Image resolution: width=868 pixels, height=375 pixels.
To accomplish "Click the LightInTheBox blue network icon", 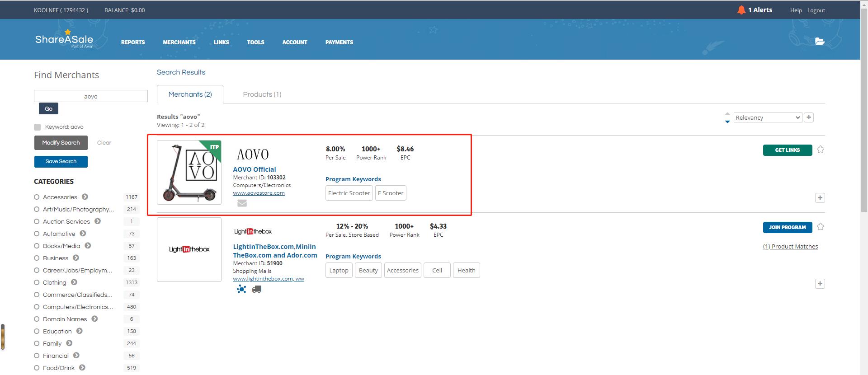I will click(x=241, y=289).
